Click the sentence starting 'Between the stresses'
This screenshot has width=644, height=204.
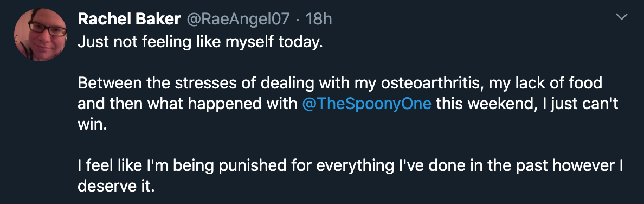pyautogui.click(x=348, y=104)
